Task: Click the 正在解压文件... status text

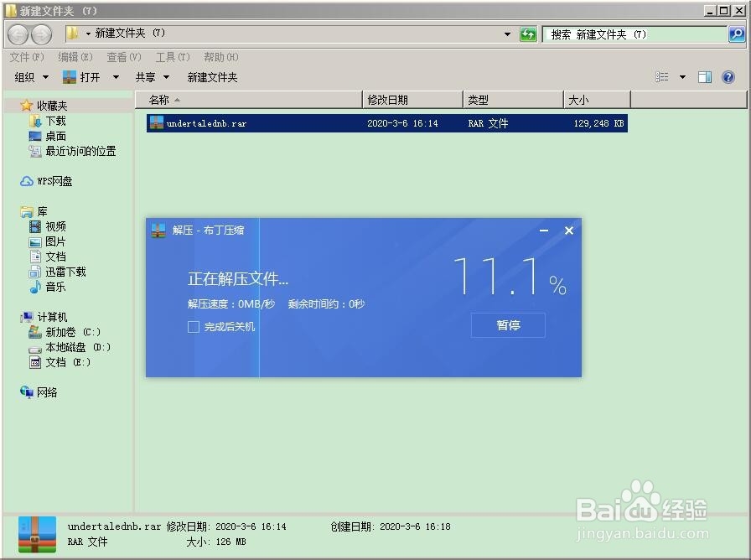Action: point(238,278)
